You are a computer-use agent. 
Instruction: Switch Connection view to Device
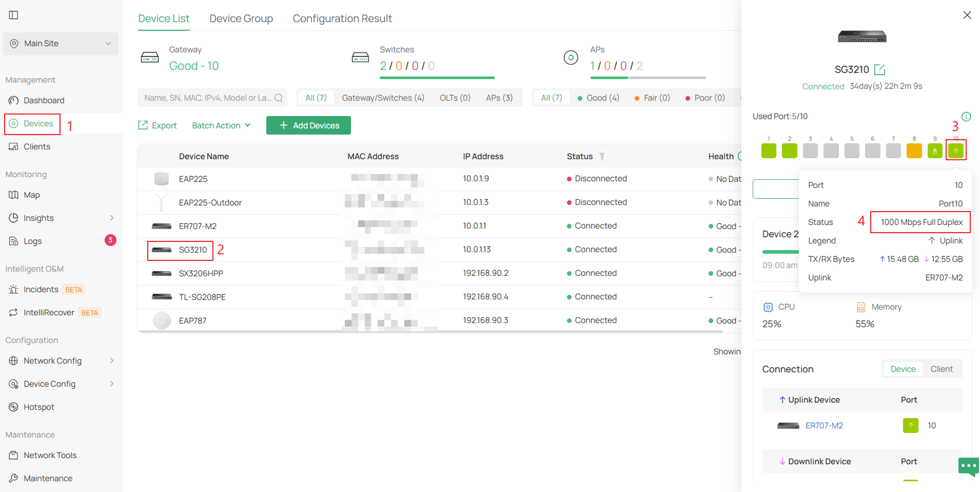click(x=903, y=369)
